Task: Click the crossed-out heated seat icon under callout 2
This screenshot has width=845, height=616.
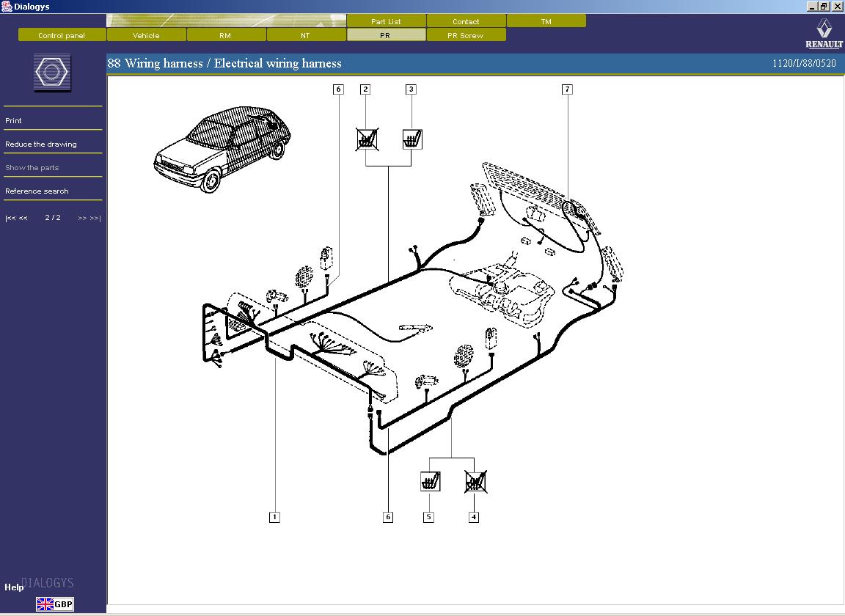Action: (367, 139)
